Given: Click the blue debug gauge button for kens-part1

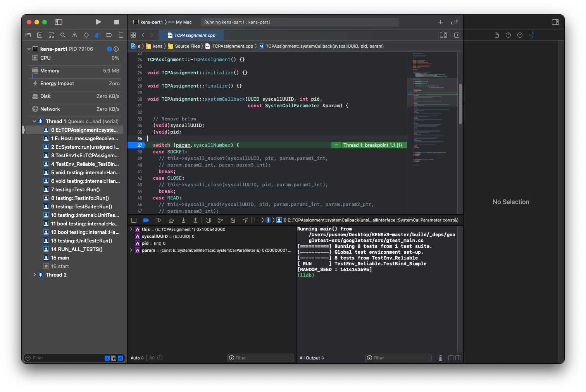Looking at the screenshot, I should [x=109, y=49].
